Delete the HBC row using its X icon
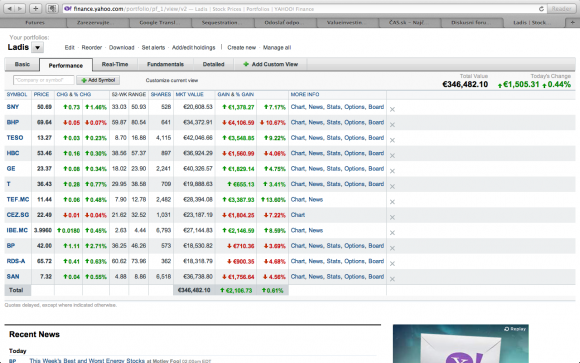The height and width of the screenshot is (363, 580). tap(392, 156)
